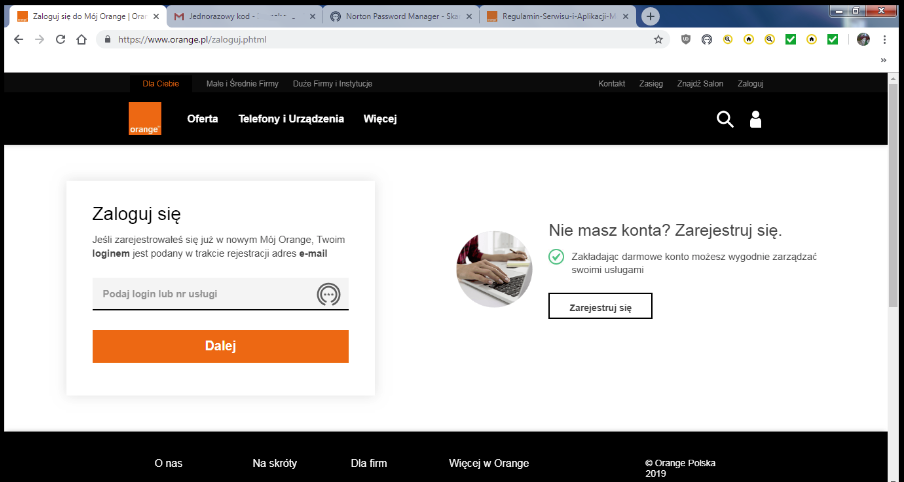This screenshot has height=482, width=904.
Task: Switch to the Jednorazowy kod Gmail tab
Action: click(243, 17)
